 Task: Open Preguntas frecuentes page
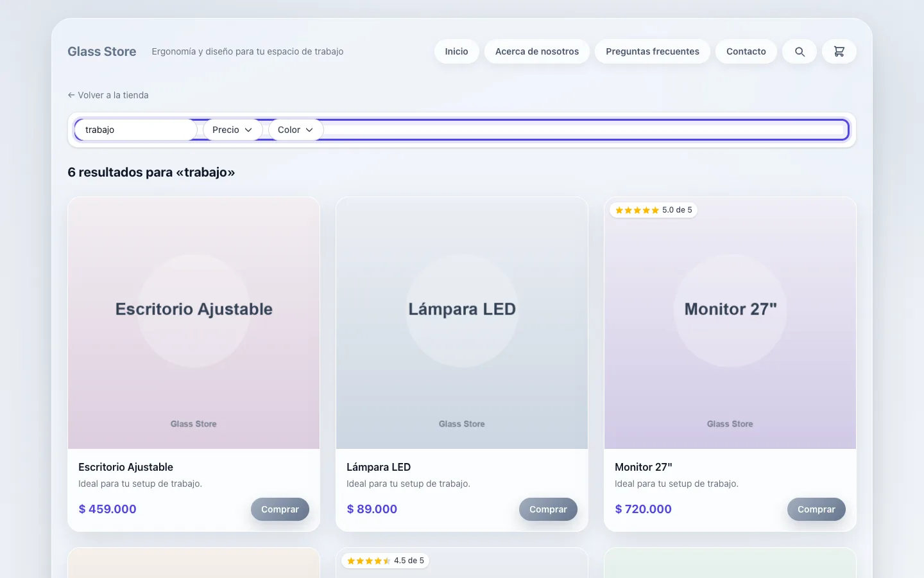tap(653, 51)
